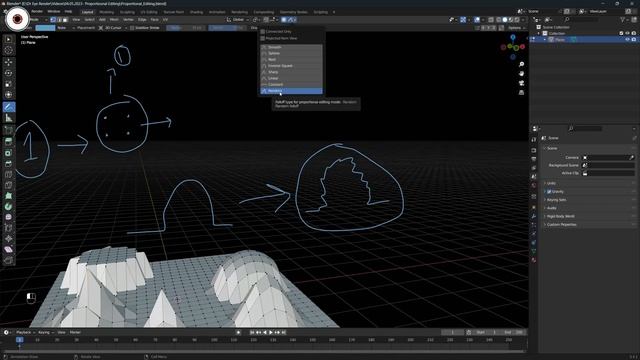Viewport: 640px width, 360px height.
Task: Click the Select Box tool at top of toolbar
Action: [x=9, y=39]
